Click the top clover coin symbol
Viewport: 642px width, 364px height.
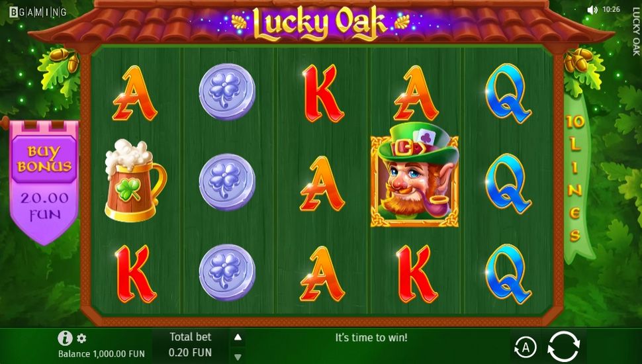click(x=227, y=91)
